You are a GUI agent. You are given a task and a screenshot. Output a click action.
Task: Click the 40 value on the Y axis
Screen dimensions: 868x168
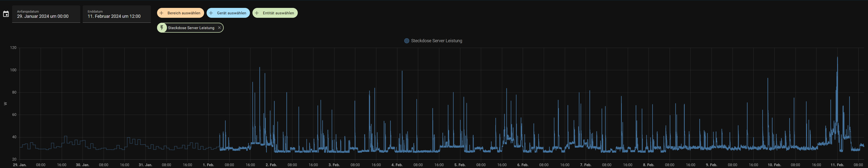(14, 137)
